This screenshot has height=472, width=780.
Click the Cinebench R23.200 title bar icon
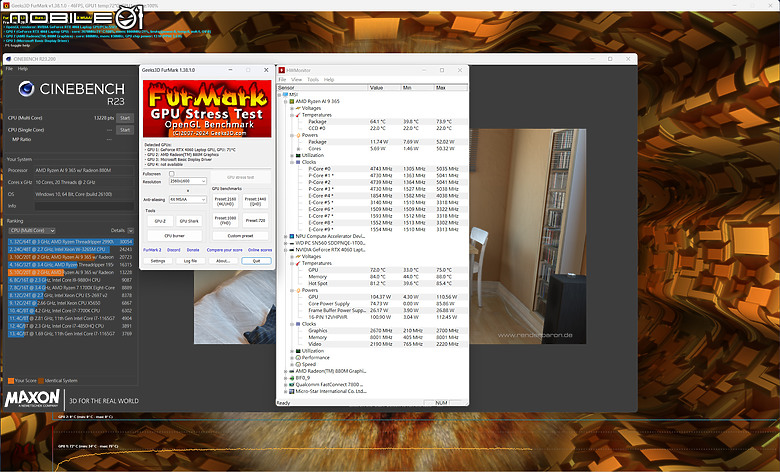[8, 59]
